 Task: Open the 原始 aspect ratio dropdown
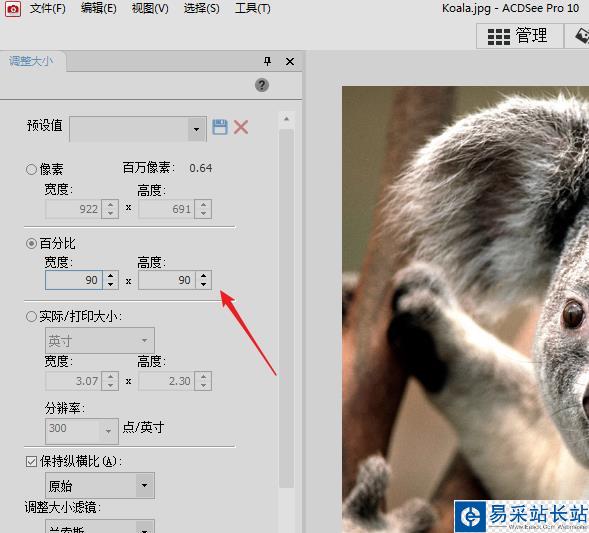tap(100, 486)
